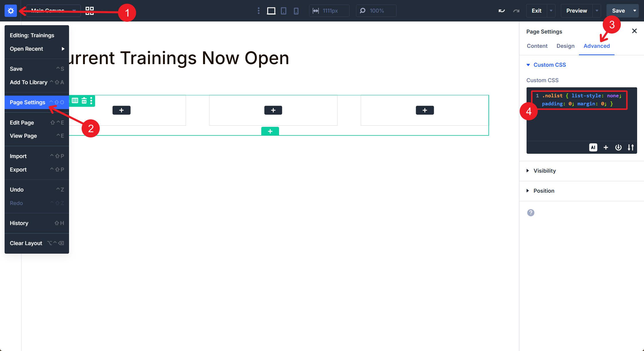Open the row options three-dot menu

click(x=91, y=101)
